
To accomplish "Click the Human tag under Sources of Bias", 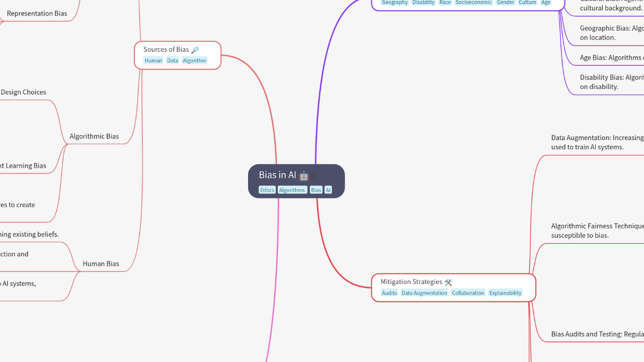I will pos(153,60).
